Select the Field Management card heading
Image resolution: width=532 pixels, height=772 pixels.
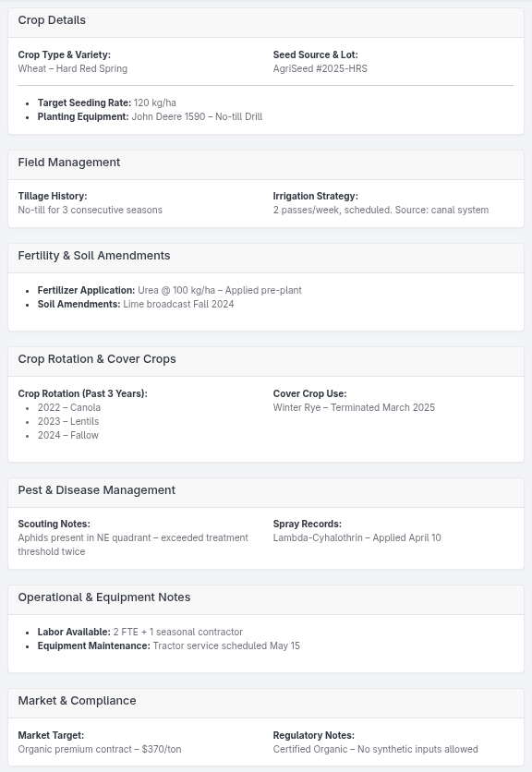[x=69, y=163]
